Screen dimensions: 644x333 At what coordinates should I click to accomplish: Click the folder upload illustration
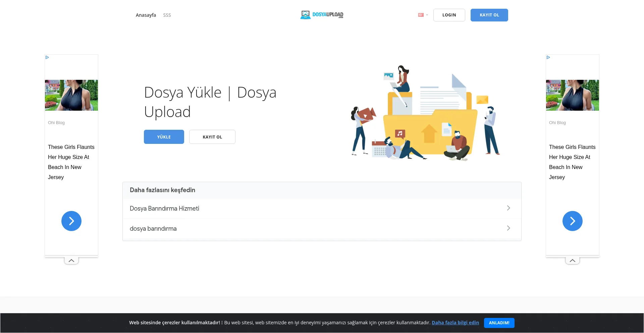[426, 113]
